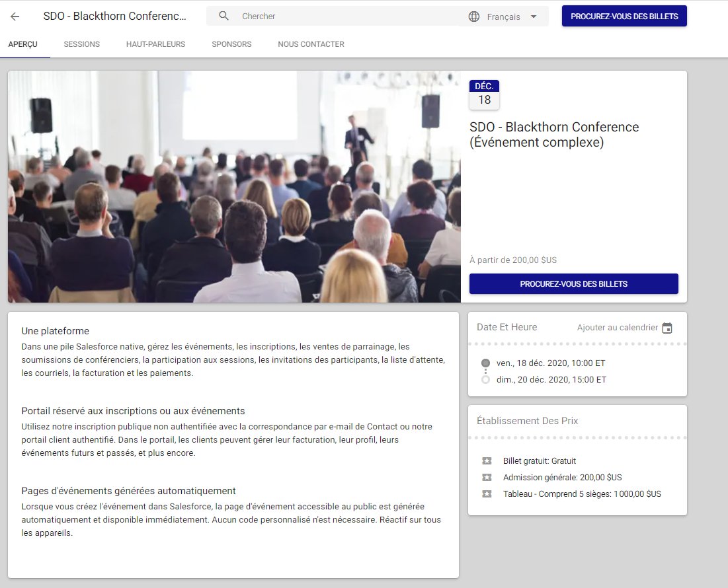Click Tableau - Comprend 5 sièges row
728x588 pixels.
583,494
